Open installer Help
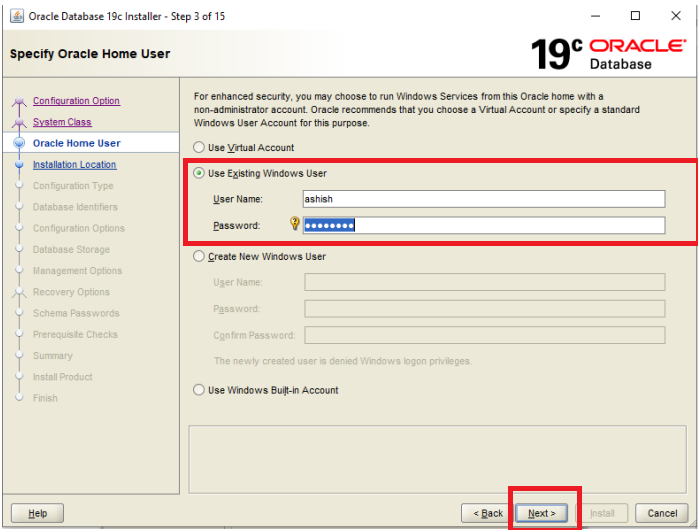The width and height of the screenshot is (698, 530). pos(37,513)
